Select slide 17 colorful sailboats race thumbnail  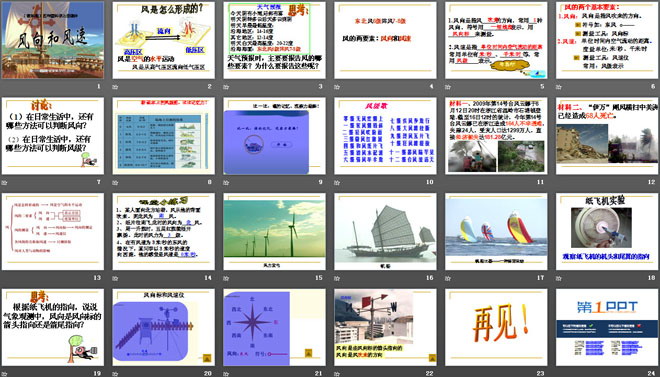pos(496,231)
